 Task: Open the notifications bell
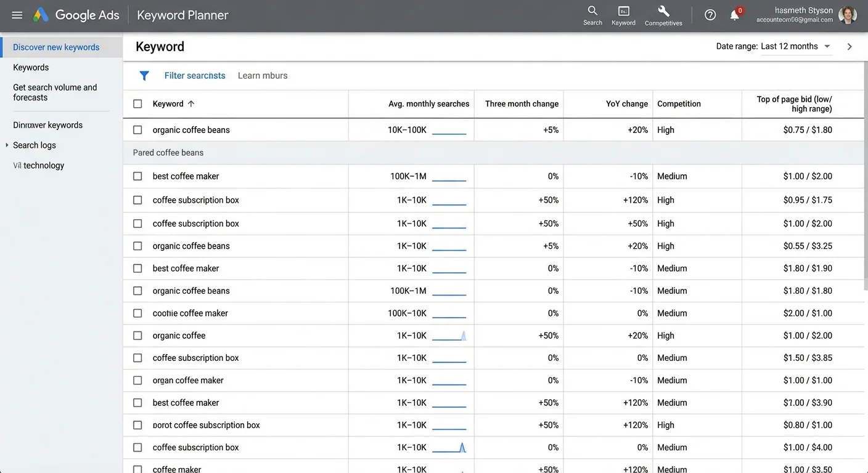735,15
